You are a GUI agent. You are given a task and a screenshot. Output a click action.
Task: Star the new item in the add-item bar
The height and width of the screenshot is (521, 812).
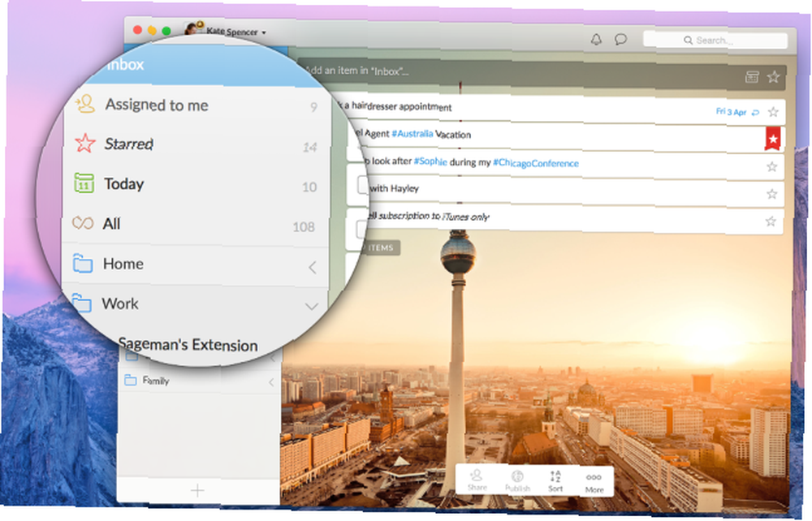[774, 77]
